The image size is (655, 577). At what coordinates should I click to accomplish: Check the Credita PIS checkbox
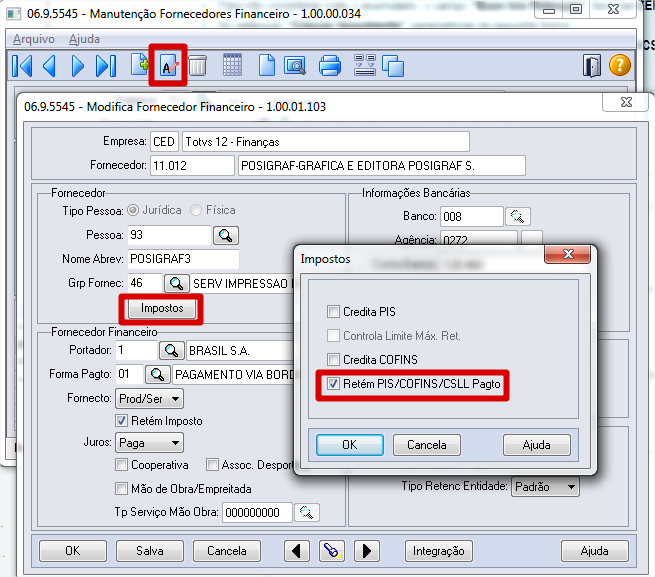click(x=333, y=312)
